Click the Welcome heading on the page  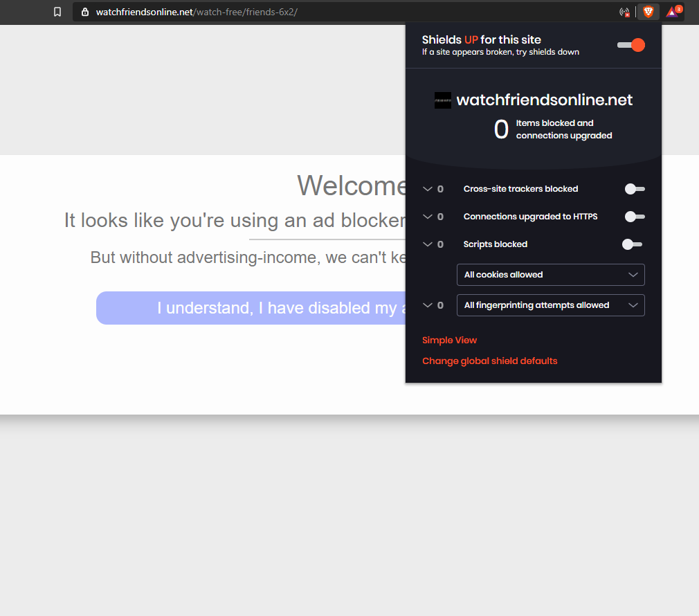[352, 185]
